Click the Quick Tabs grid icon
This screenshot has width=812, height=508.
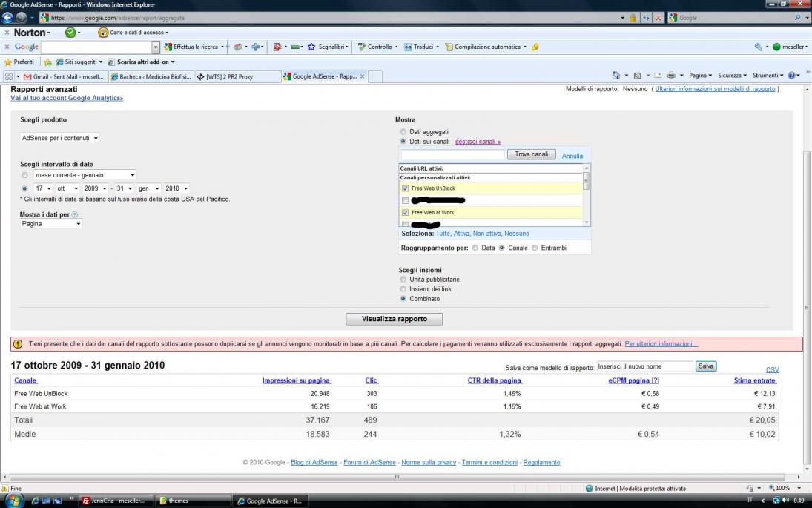coord(9,76)
